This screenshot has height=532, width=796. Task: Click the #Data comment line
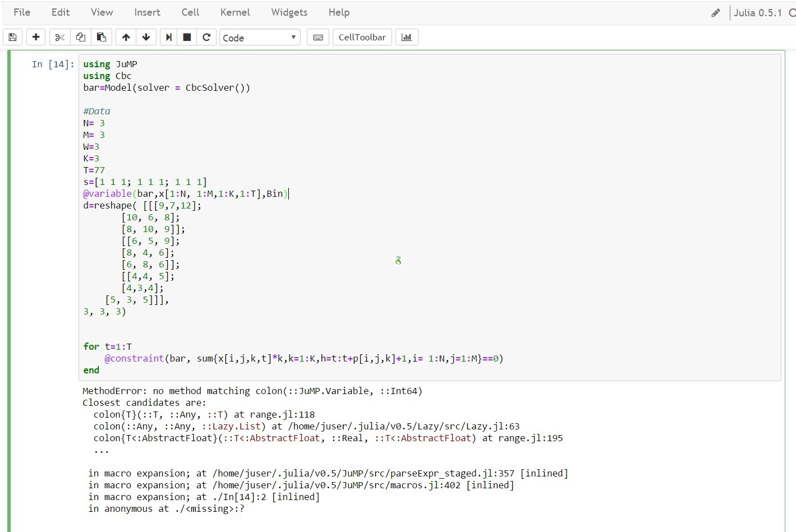(x=96, y=111)
